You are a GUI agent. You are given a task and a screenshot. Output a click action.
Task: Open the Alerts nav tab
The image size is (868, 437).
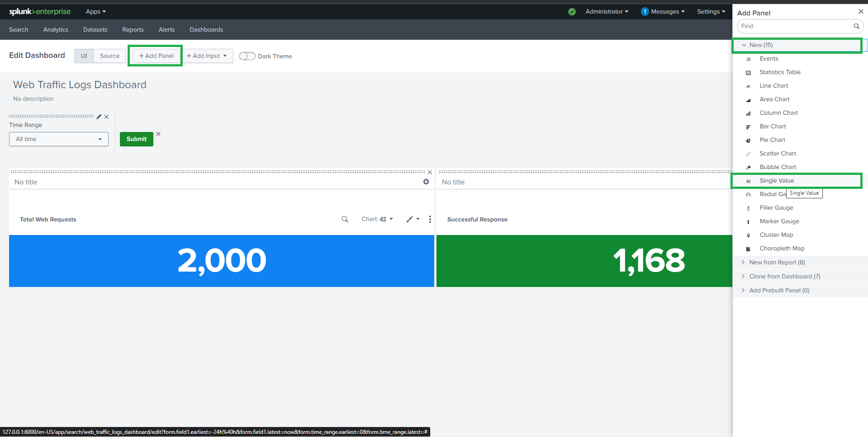click(x=166, y=30)
